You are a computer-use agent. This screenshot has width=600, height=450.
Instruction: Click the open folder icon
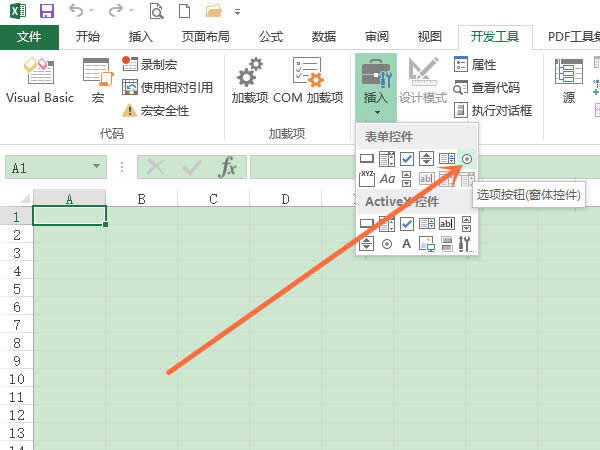214,11
